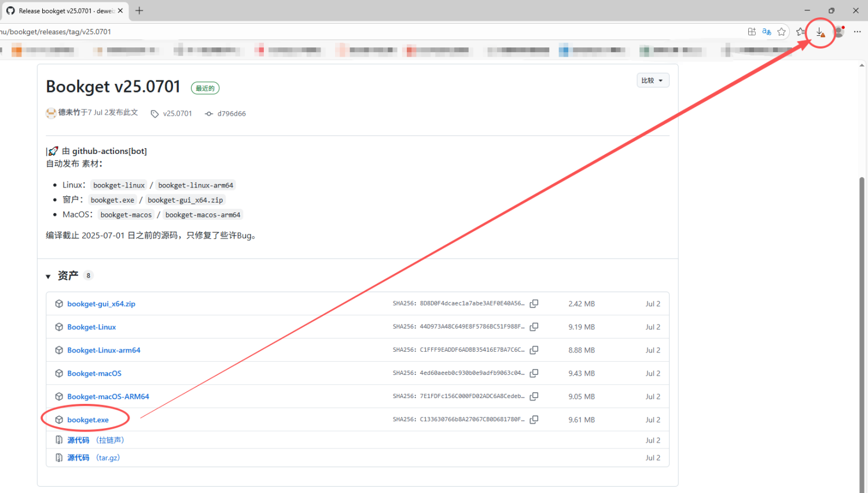868x493 pixels.
Task: Open the favorites list icon
Action: coord(800,32)
